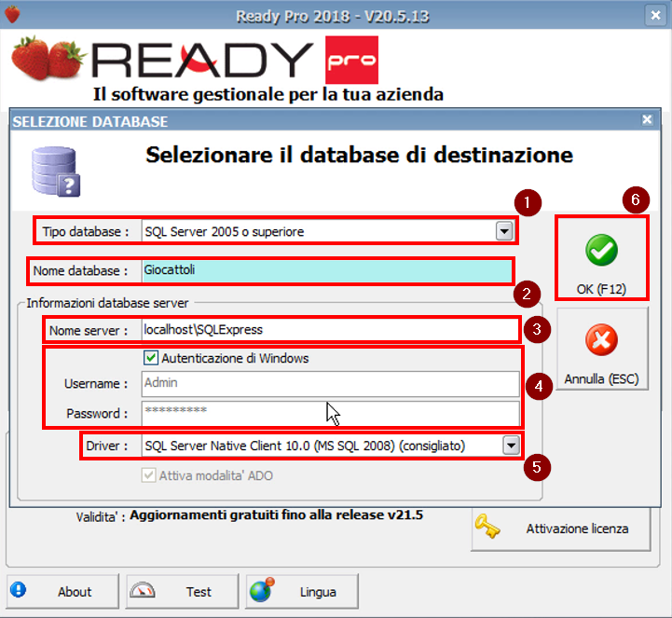Viewport: 672px width, 618px height.
Task: Close the Selezione Database dialog
Action: click(647, 119)
